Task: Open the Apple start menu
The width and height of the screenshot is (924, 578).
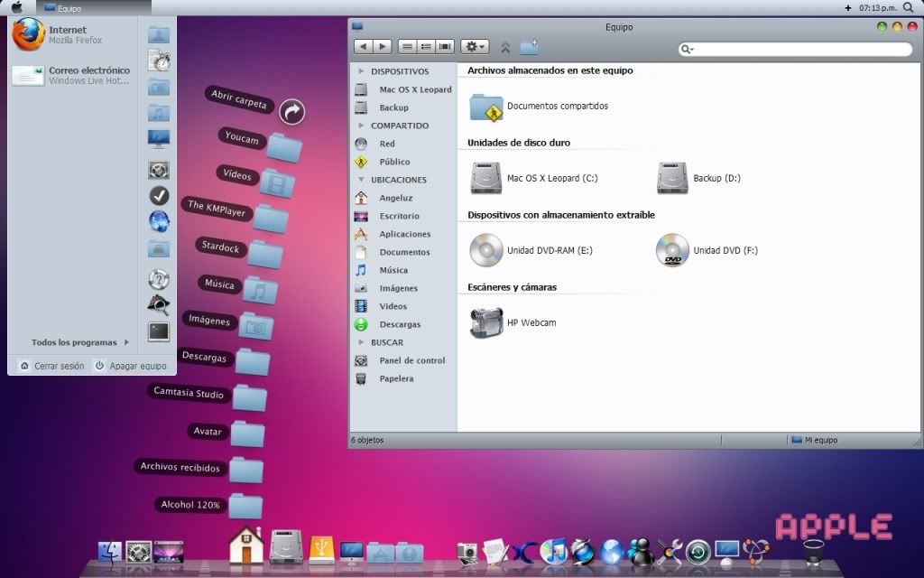Action: [17, 7]
